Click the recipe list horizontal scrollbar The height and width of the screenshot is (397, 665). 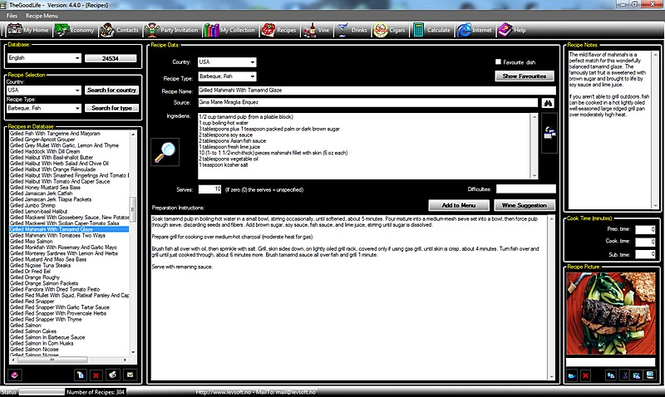70,360
